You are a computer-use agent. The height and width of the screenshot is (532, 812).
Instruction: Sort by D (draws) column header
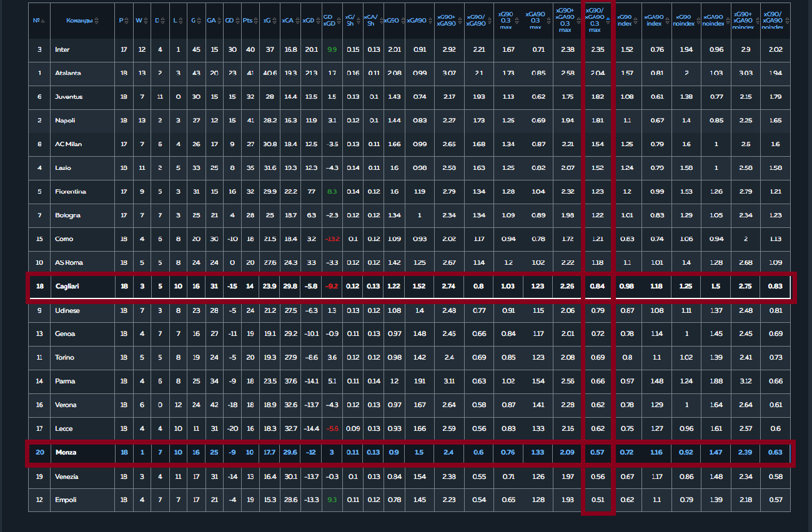159,21
